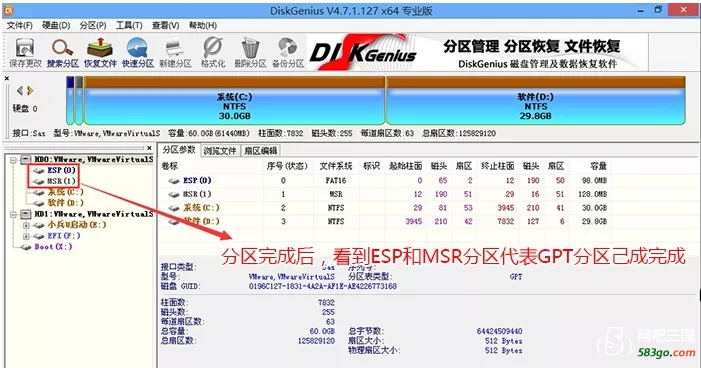This screenshot has width=701, height=368.
Task: Click the 恢复文件 recover files icon
Action: pos(100,53)
